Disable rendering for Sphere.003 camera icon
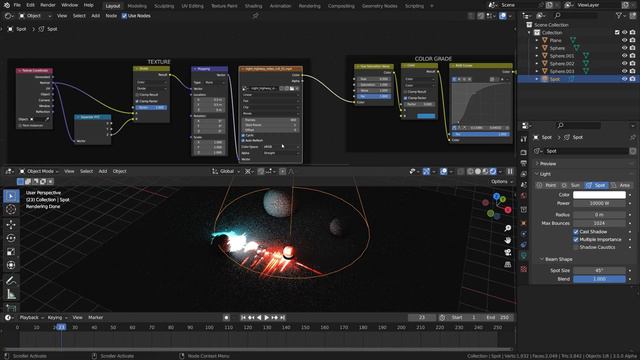The width and height of the screenshot is (640, 360). pos(633,71)
